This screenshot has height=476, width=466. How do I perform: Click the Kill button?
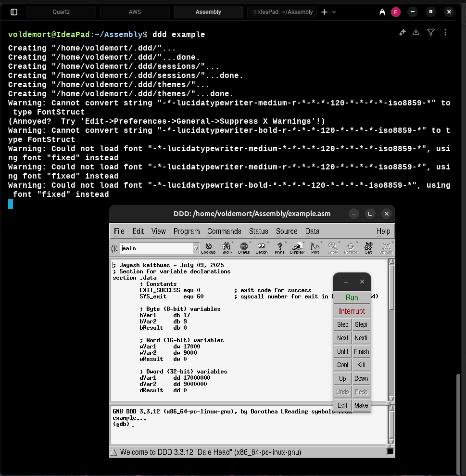(x=361, y=365)
